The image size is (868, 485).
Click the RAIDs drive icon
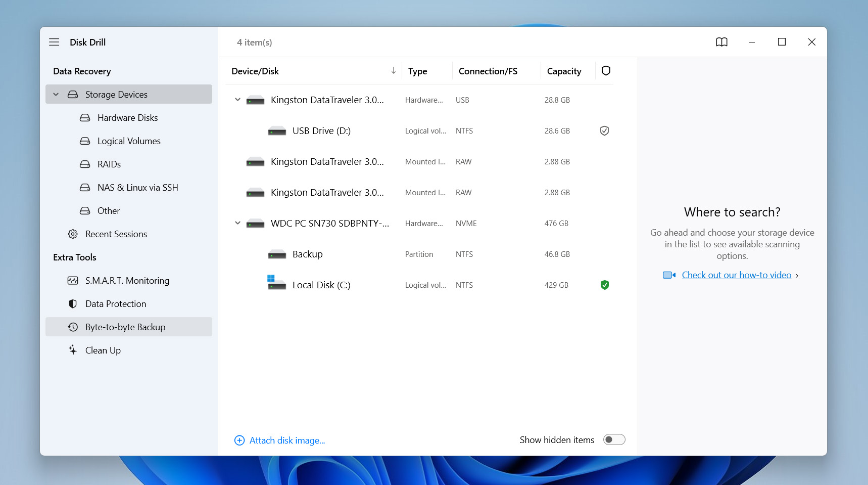(x=85, y=164)
